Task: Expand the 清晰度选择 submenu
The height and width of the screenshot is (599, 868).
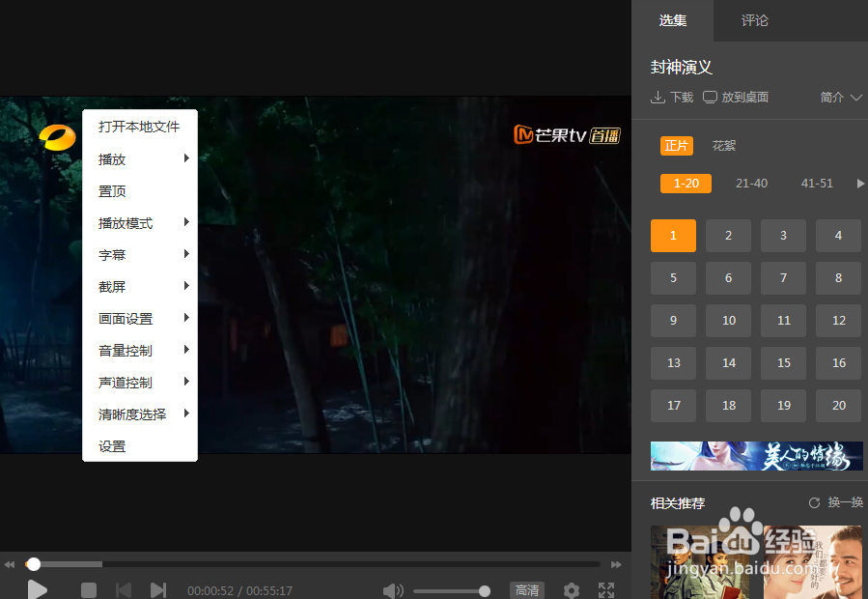Action: pyautogui.click(x=139, y=414)
